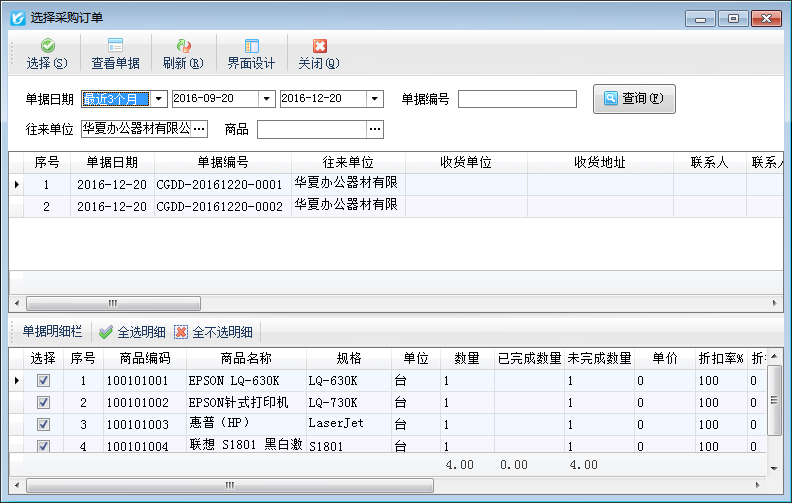Click the Refresh (刷新) toolbar icon
Screen dimensions: 792x503
pyautogui.click(x=183, y=46)
